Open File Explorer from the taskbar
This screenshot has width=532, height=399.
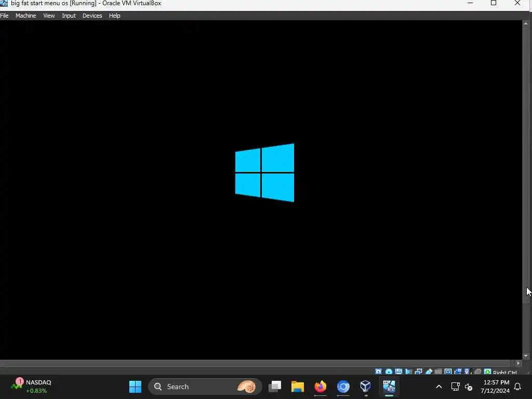(298, 387)
